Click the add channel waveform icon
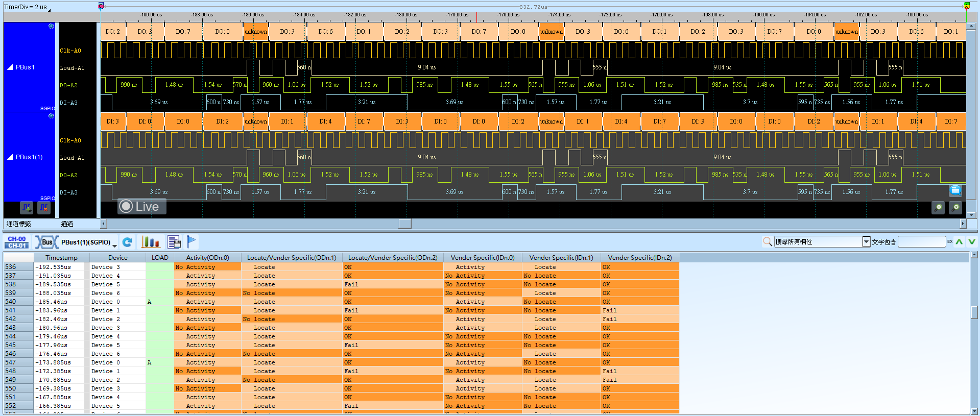Screen dimensions: 980x416 (27, 208)
